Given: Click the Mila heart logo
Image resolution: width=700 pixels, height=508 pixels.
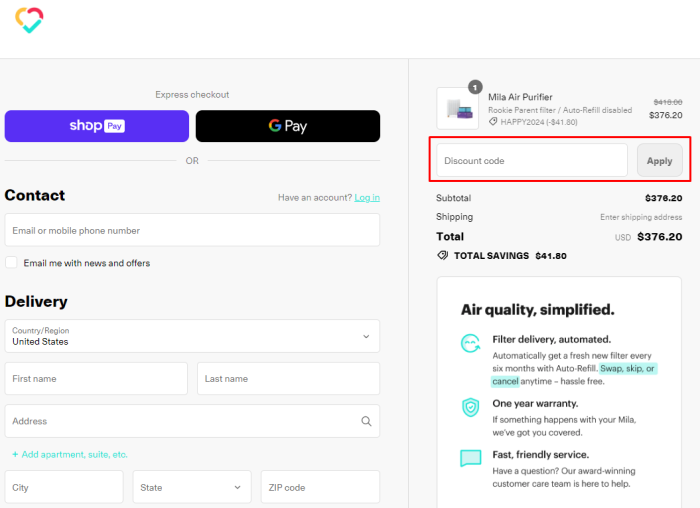Looking at the screenshot, I should click(x=29, y=20).
